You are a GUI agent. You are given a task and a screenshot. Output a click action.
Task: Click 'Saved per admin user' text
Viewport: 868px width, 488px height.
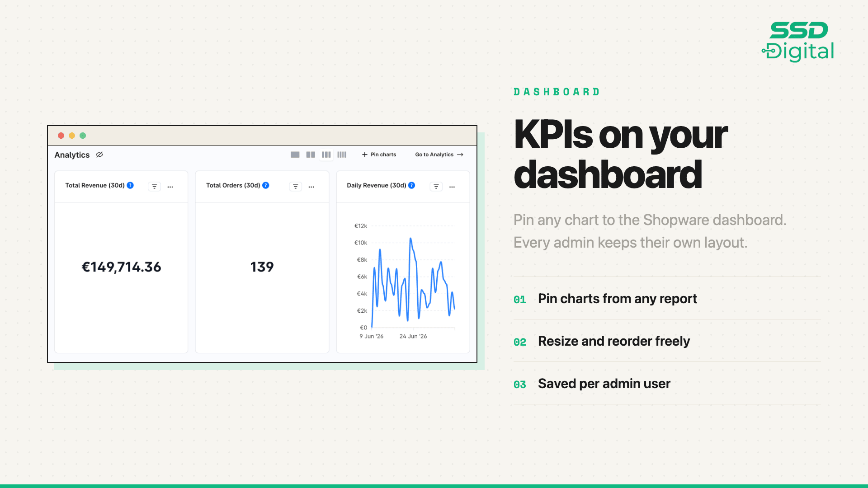(x=604, y=384)
